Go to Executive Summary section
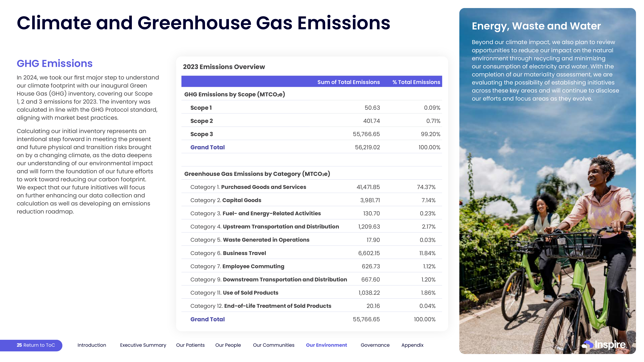The height and width of the screenshot is (362, 644). pos(143,345)
